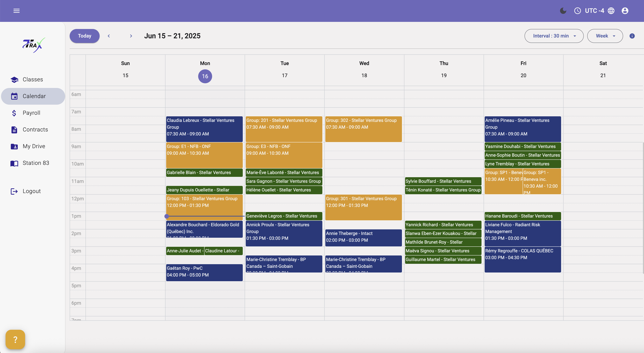The height and width of the screenshot is (353, 644).
Task: Expand the Interval 30 min dropdown
Action: click(554, 36)
